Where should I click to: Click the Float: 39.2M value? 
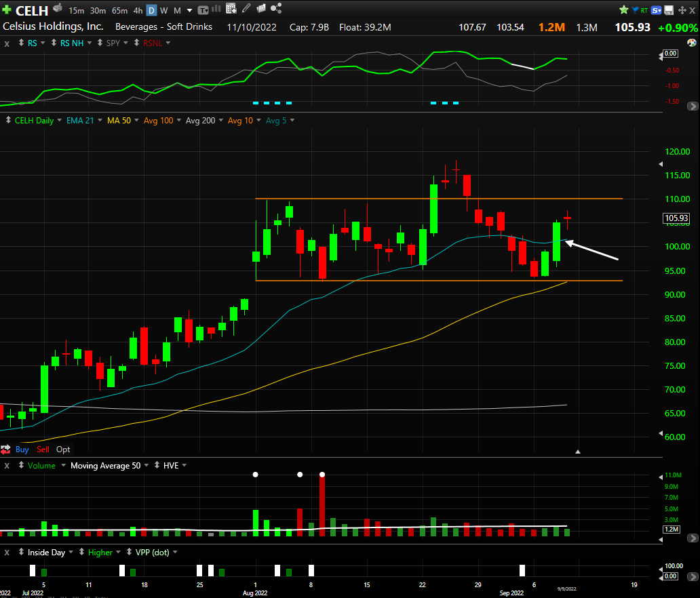pos(365,27)
